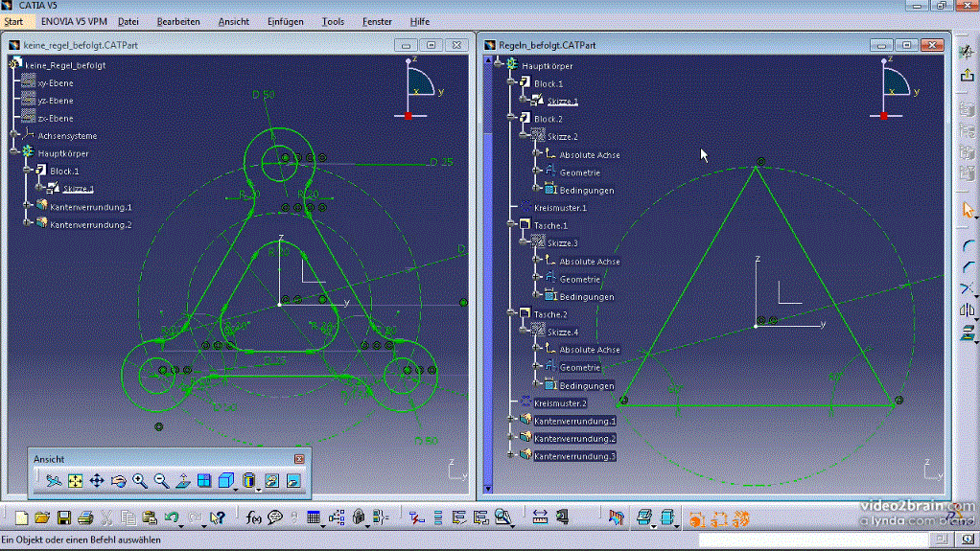The image size is (980, 551).
Task: Click the comment speech bubble icon
Action: pos(275,517)
